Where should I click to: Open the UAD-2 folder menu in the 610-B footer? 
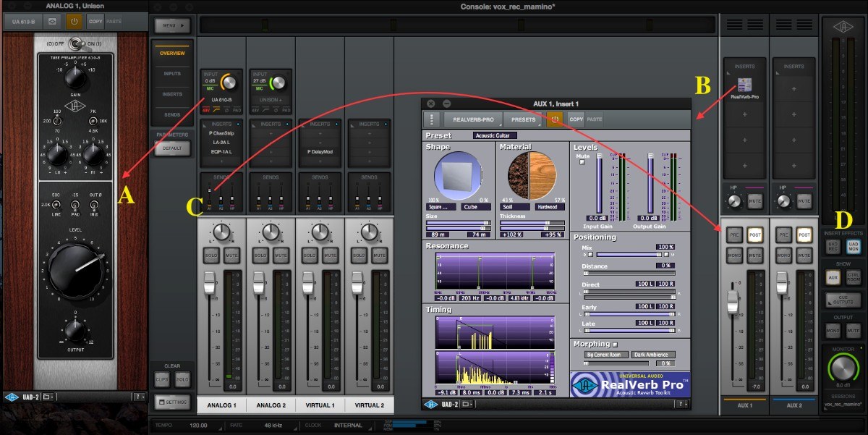click(x=49, y=397)
